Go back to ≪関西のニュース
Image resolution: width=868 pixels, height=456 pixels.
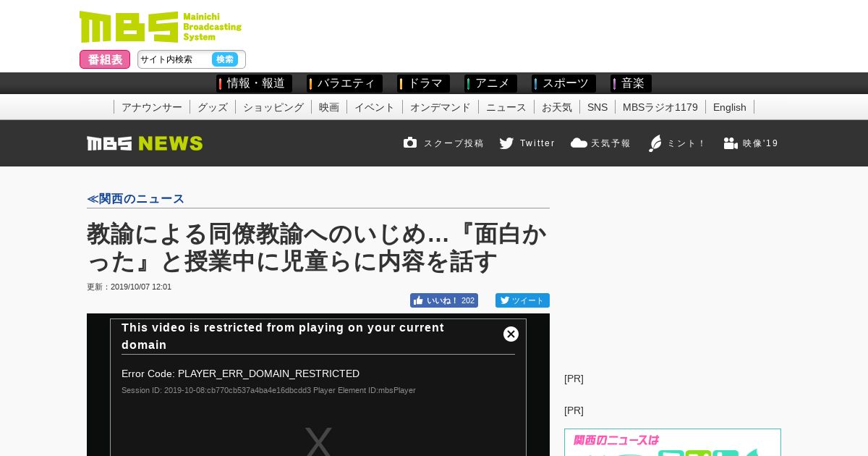coord(135,198)
